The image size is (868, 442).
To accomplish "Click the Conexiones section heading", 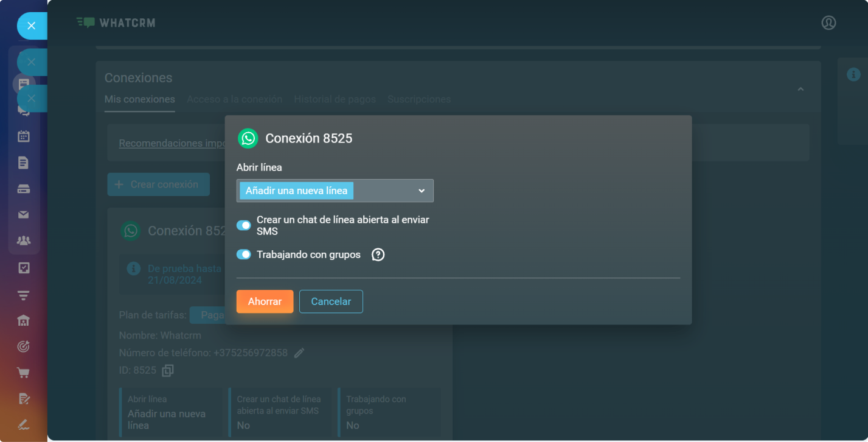I will [x=139, y=78].
